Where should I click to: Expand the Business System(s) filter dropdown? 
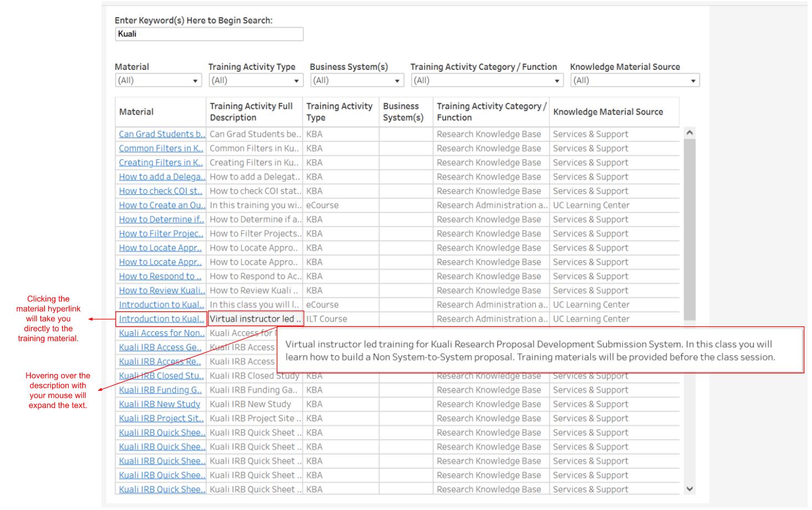[357, 80]
